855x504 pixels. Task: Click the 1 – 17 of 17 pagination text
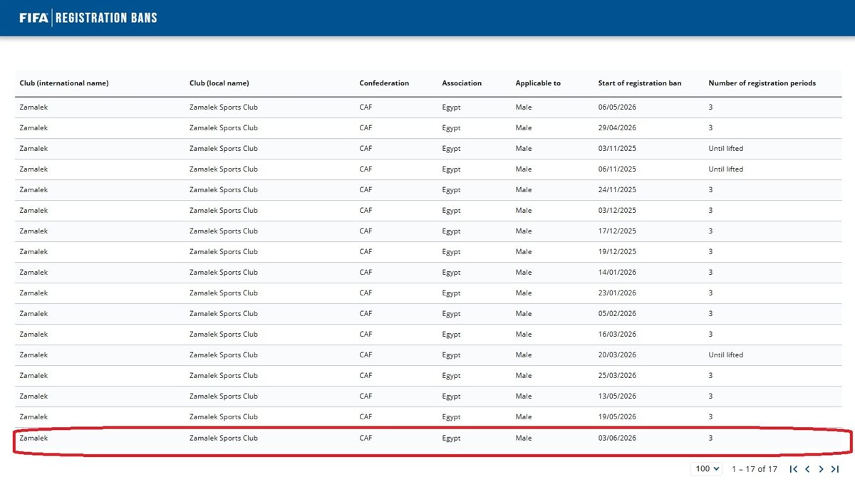pos(755,469)
